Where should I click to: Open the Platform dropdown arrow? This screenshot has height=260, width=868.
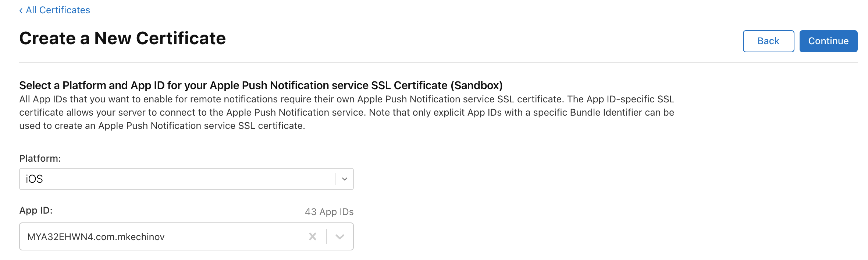[345, 179]
